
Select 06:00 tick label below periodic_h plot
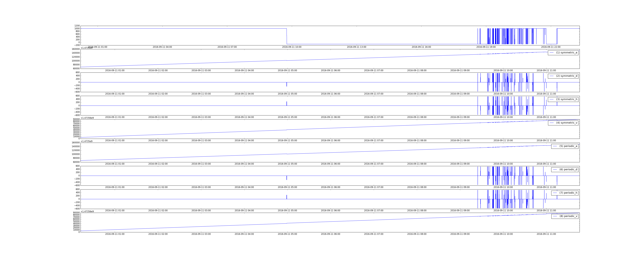click(331, 211)
